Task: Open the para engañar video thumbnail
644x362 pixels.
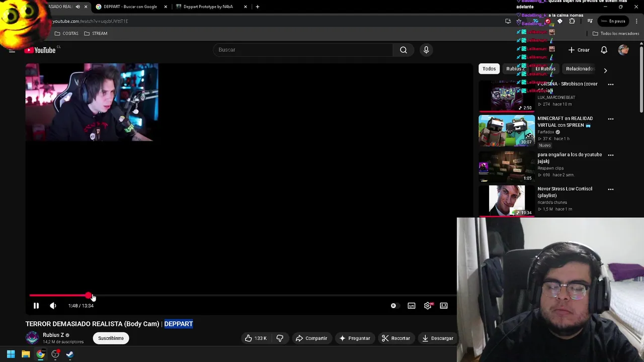Action: (x=507, y=166)
